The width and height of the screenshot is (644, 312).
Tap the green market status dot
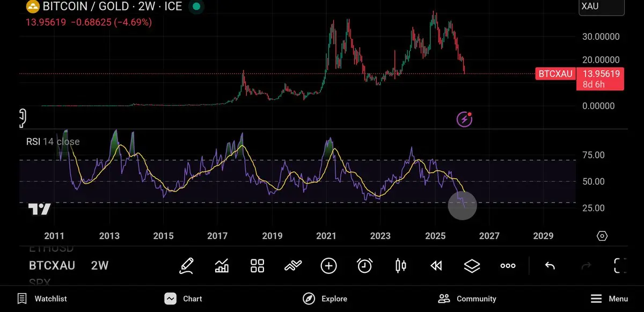(x=197, y=7)
